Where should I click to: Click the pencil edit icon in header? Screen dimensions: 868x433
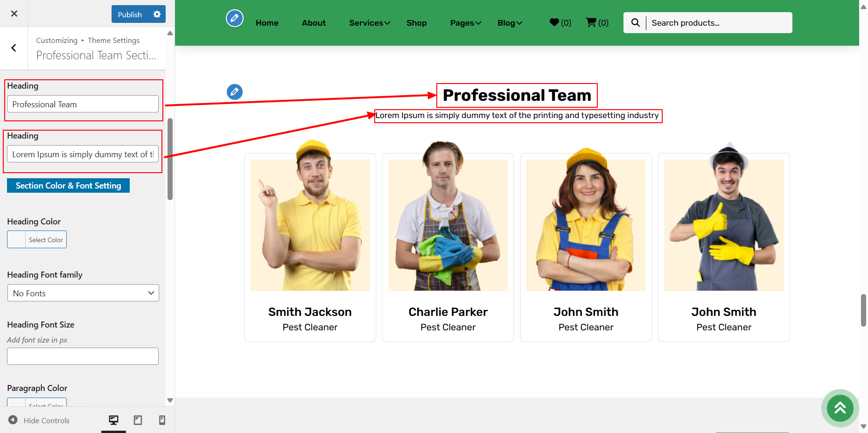pyautogui.click(x=235, y=18)
